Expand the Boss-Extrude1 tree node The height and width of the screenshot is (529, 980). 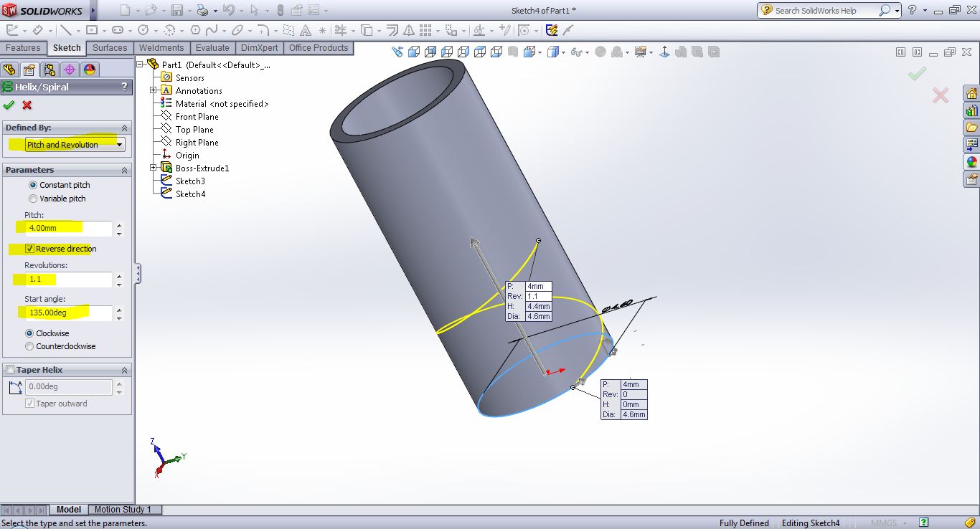154,168
